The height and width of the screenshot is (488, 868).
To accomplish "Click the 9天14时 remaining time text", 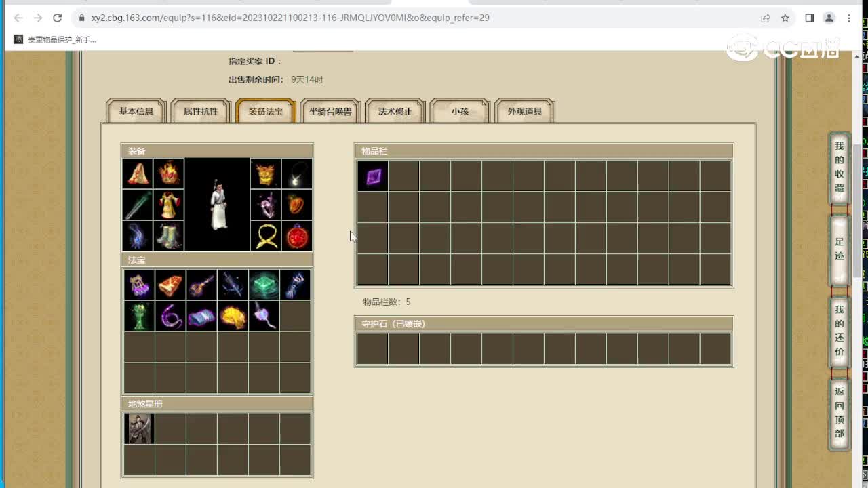I will click(x=307, y=80).
